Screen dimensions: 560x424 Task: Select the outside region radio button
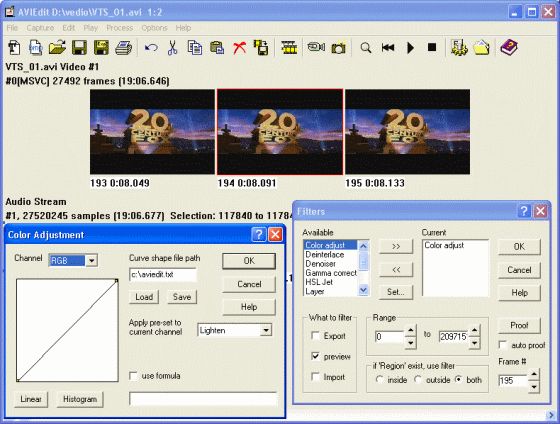(418, 380)
